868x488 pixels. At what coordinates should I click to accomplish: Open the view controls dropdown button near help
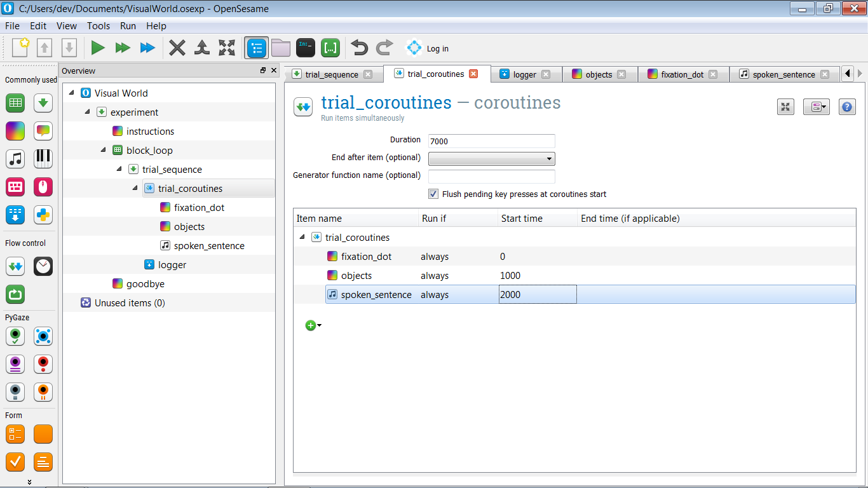(x=817, y=107)
